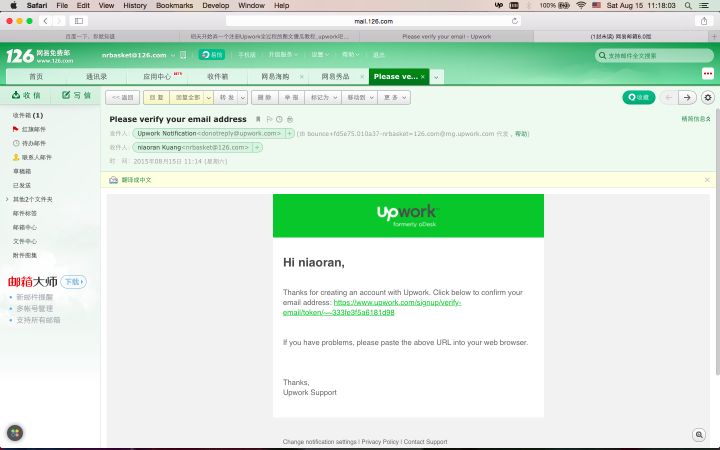The width and height of the screenshot is (720, 450).
Task: Click the Safari share icon
Action: point(704,21)
